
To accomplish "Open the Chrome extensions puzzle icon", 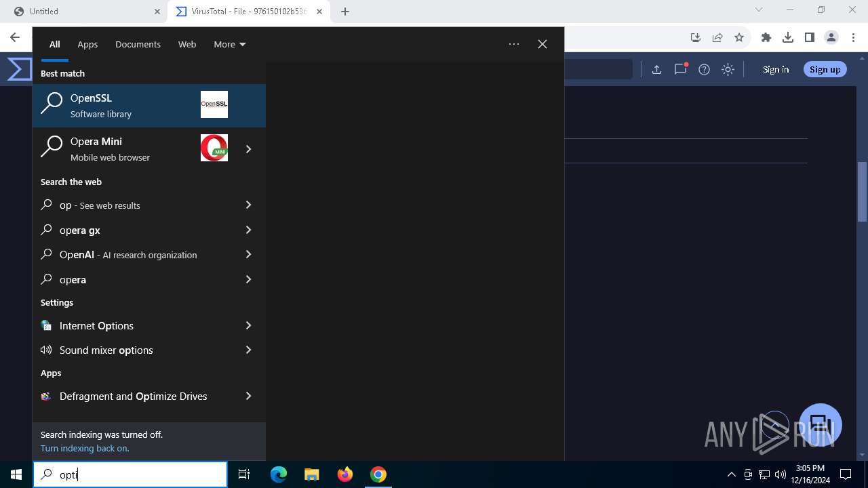I will click(766, 37).
